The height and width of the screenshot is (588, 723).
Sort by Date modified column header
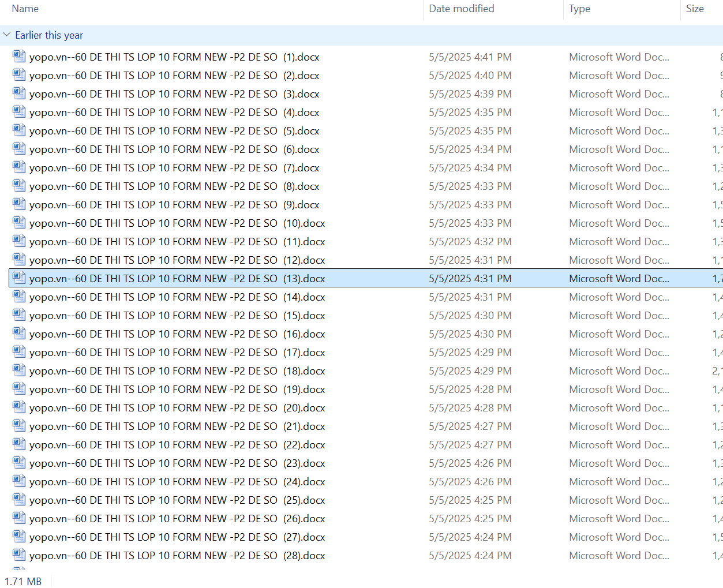point(461,9)
